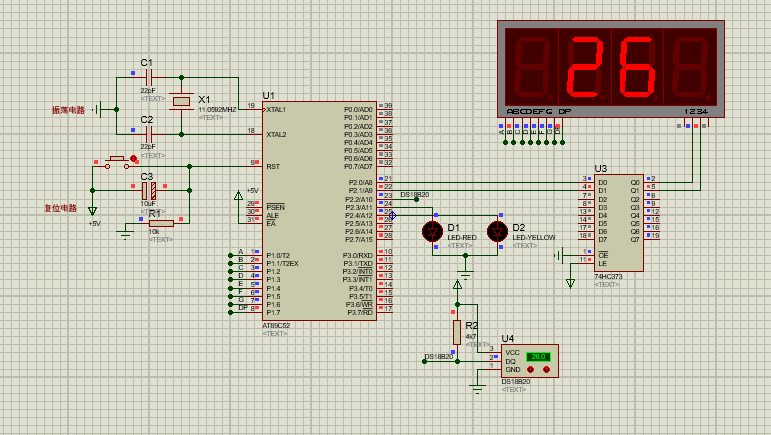Click the U4 reference designator
This screenshot has height=435, width=771.
[507, 338]
